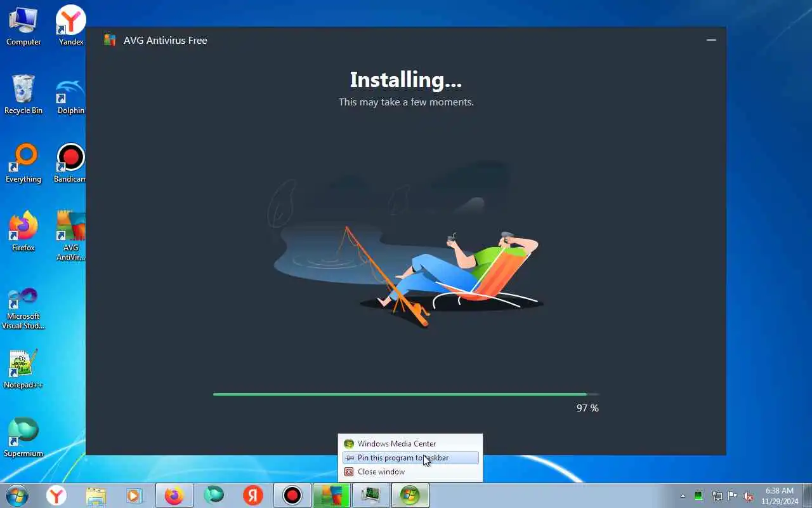The height and width of the screenshot is (508, 812).
Task: Select the Microsoft Visual Studio desktop shortcut
Action: click(x=23, y=308)
